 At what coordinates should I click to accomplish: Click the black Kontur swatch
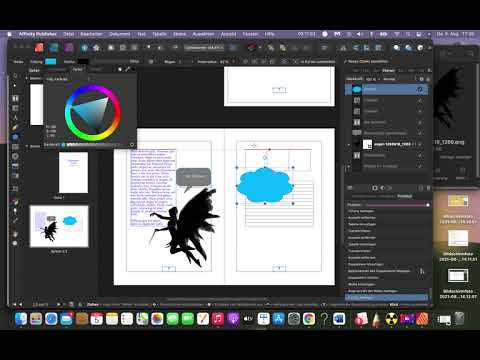coord(83,62)
